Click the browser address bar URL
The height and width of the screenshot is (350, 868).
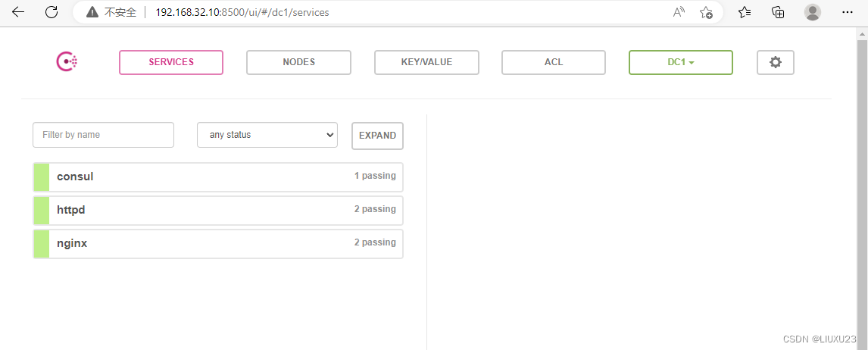point(242,12)
